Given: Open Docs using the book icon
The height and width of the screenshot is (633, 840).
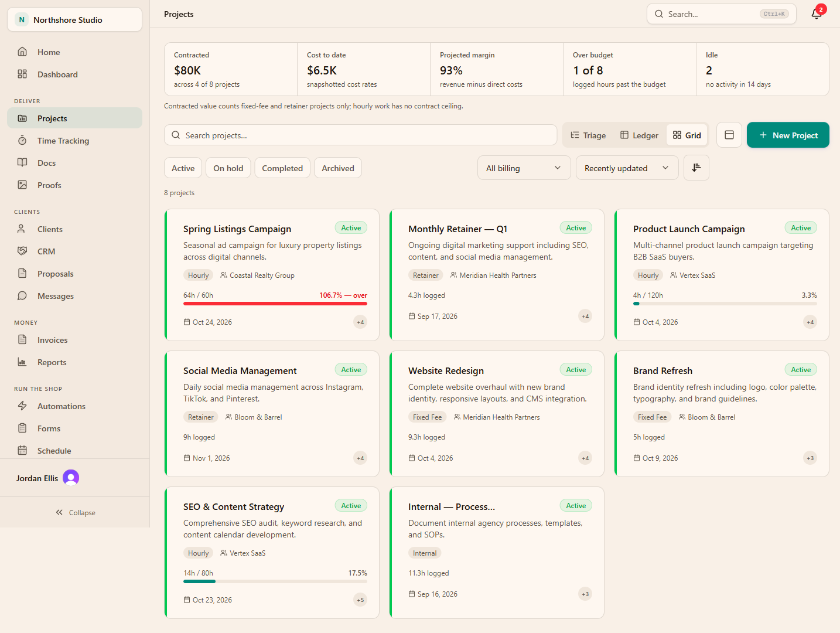Looking at the screenshot, I should point(22,162).
